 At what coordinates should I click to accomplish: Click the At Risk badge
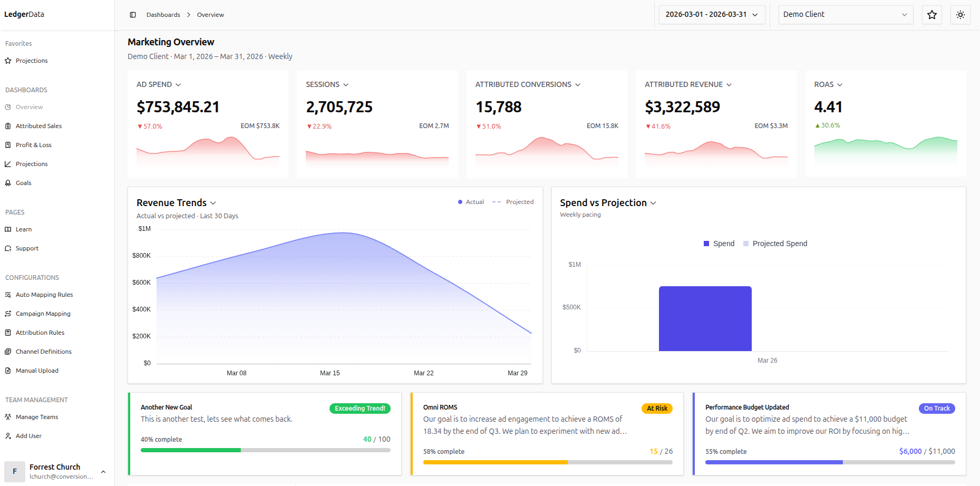click(x=657, y=409)
